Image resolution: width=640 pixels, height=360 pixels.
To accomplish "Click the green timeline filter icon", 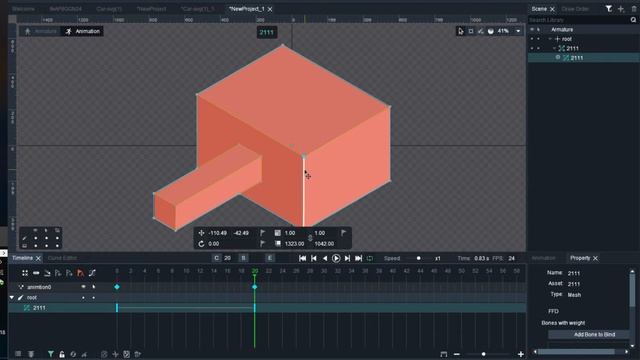I will click(x=51, y=354).
